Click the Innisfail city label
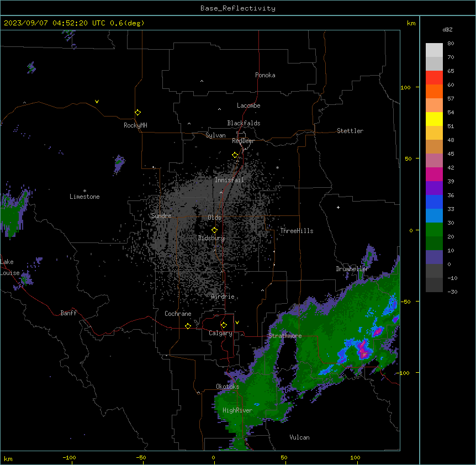Viewport: 476px width, 465px height. coord(229,180)
